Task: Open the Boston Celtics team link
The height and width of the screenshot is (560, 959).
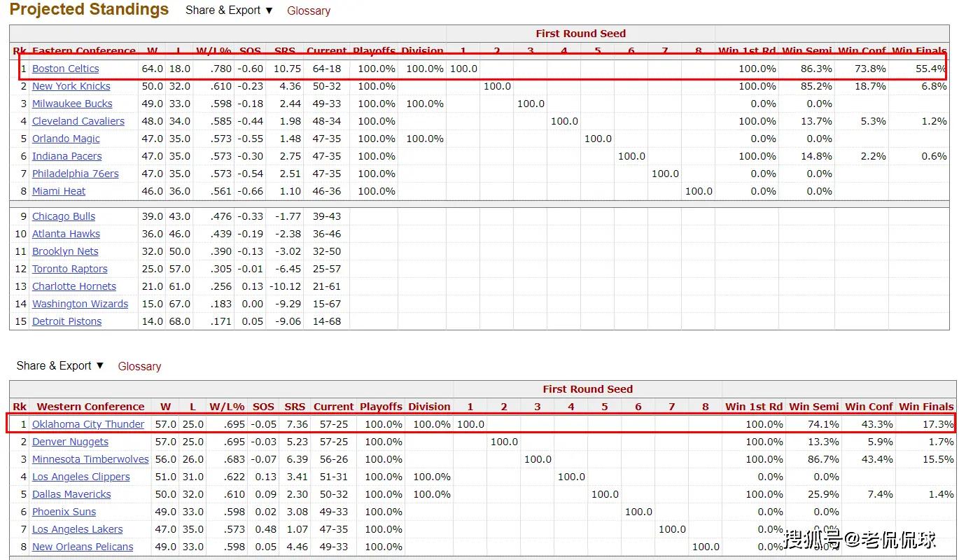Action: coord(66,69)
